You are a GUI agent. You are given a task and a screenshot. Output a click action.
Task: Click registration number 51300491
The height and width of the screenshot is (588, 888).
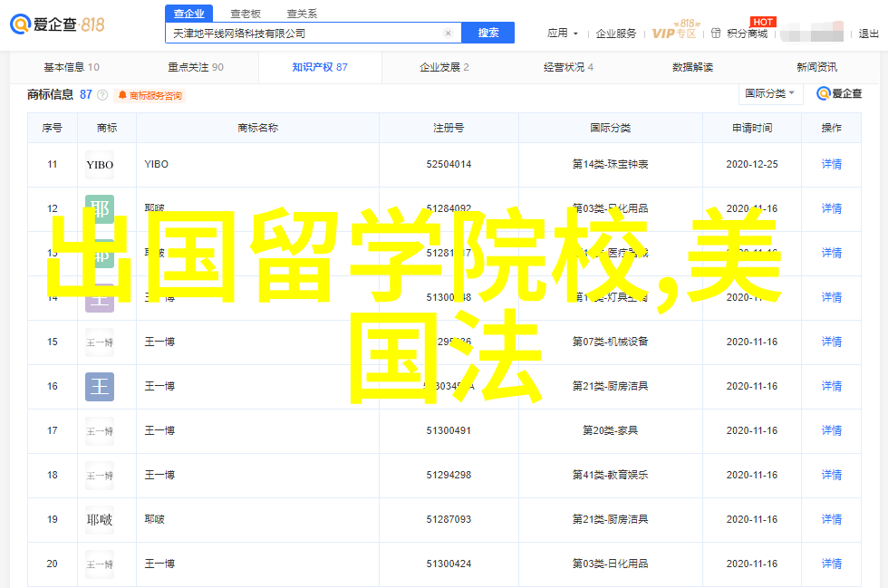point(449,430)
